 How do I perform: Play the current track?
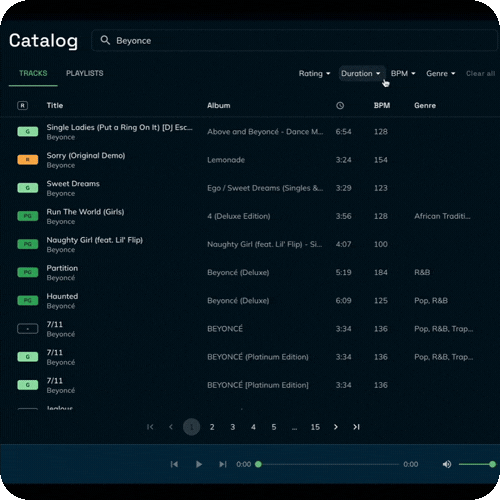(x=199, y=464)
